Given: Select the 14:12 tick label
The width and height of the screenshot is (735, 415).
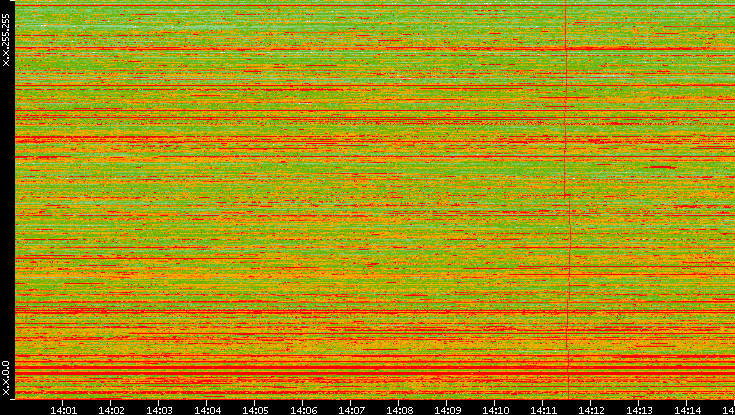Looking at the screenshot, I should coord(592,411).
